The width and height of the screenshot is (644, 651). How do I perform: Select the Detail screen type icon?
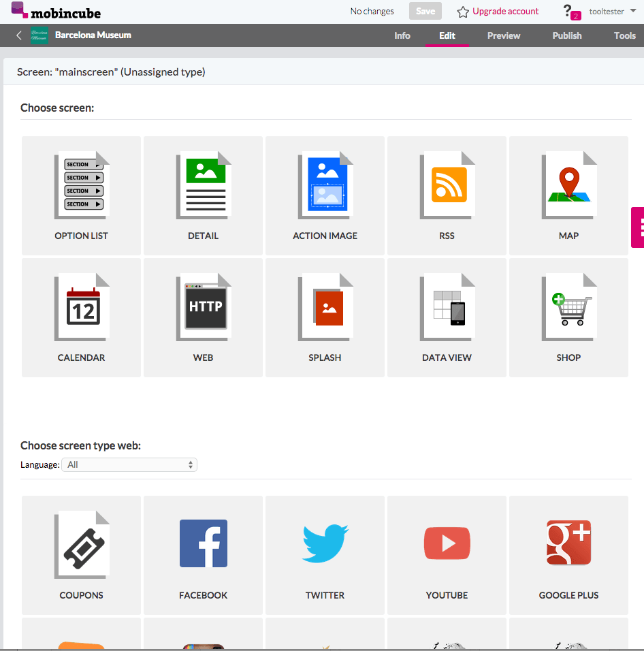(x=204, y=185)
